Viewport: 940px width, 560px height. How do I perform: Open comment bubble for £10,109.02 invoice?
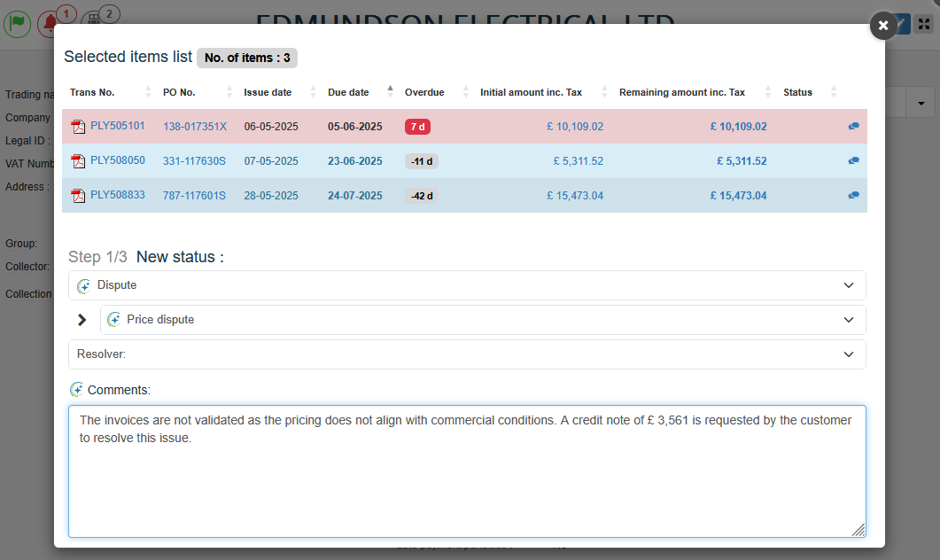853,127
